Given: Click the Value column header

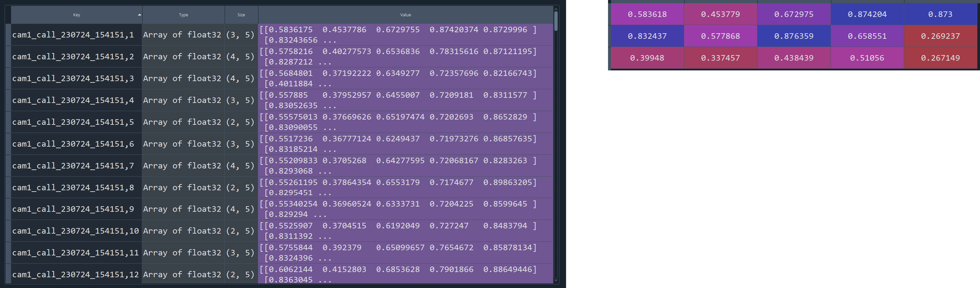Looking at the screenshot, I should click(405, 15).
